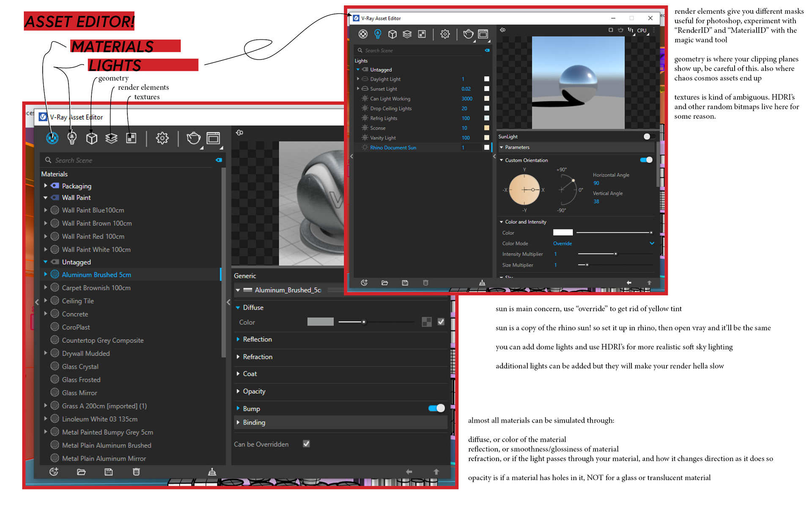Open the frame buffer window icon

coord(213,138)
